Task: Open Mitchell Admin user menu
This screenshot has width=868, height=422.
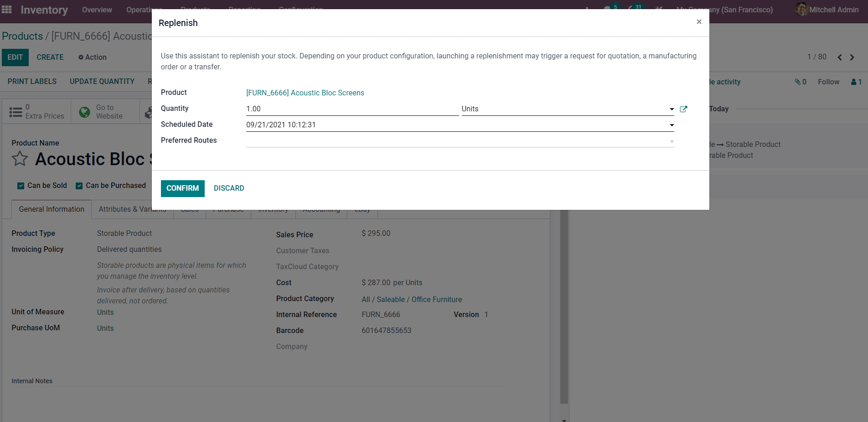Action: point(827,10)
